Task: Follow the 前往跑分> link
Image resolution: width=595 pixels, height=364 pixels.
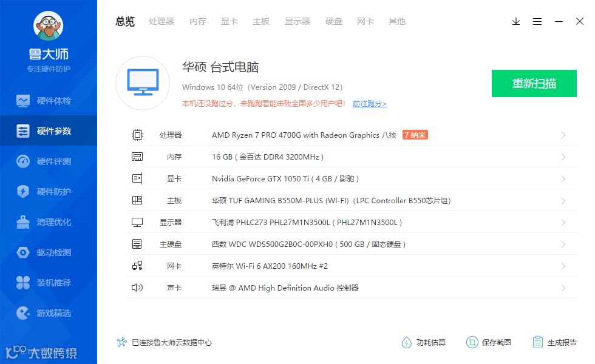Action: click(x=370, y=104)
